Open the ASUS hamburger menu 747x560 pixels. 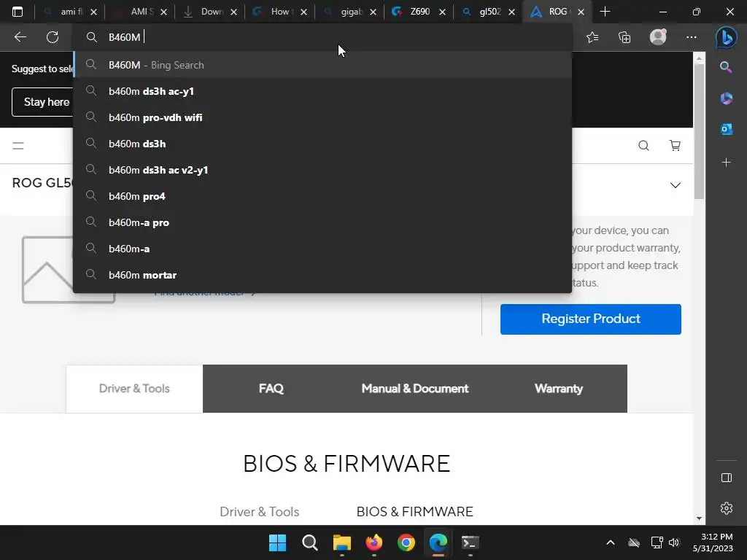[x=18, y=146]
